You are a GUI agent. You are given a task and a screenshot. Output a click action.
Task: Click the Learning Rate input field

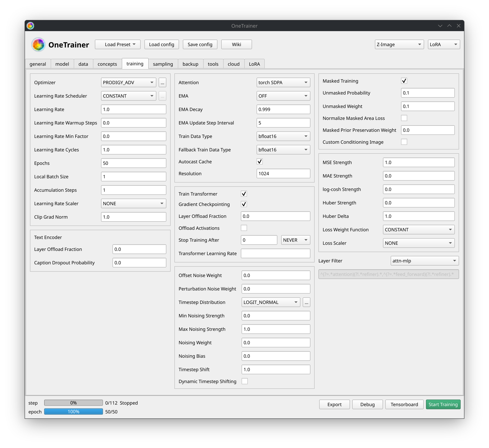tap(134, 109)
